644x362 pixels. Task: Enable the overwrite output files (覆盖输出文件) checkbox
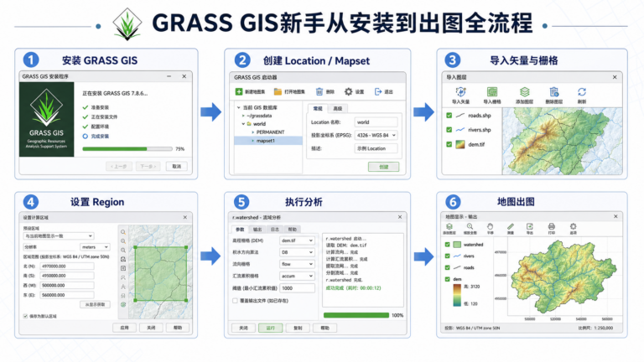(x=235, y=301)
